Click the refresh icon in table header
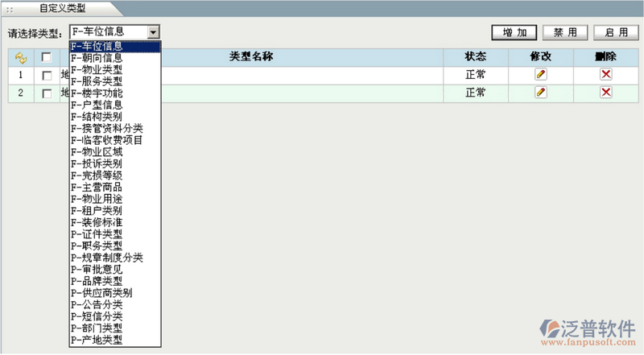The width and height of the screenshot is (644, 355). pyautogui.click(x=21, y=58)
